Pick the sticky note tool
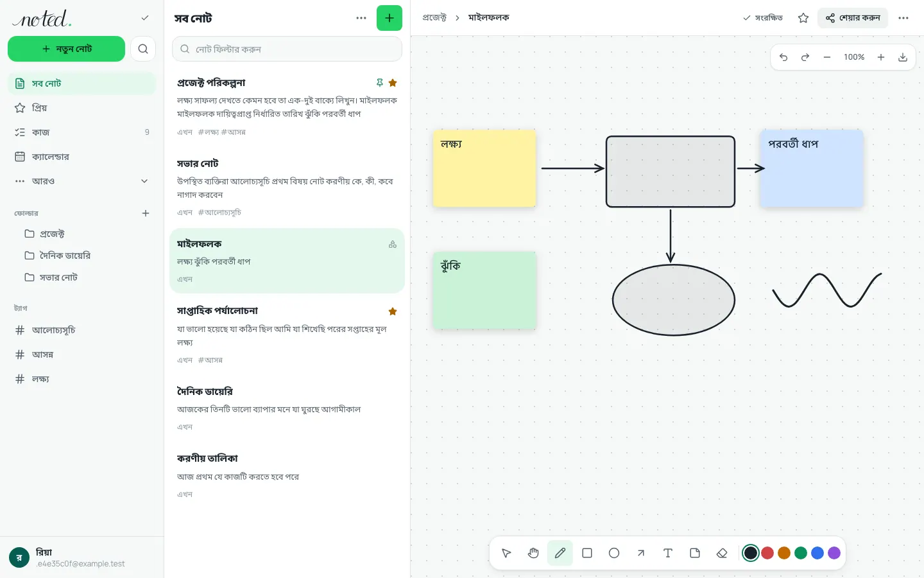 point(694,553)
